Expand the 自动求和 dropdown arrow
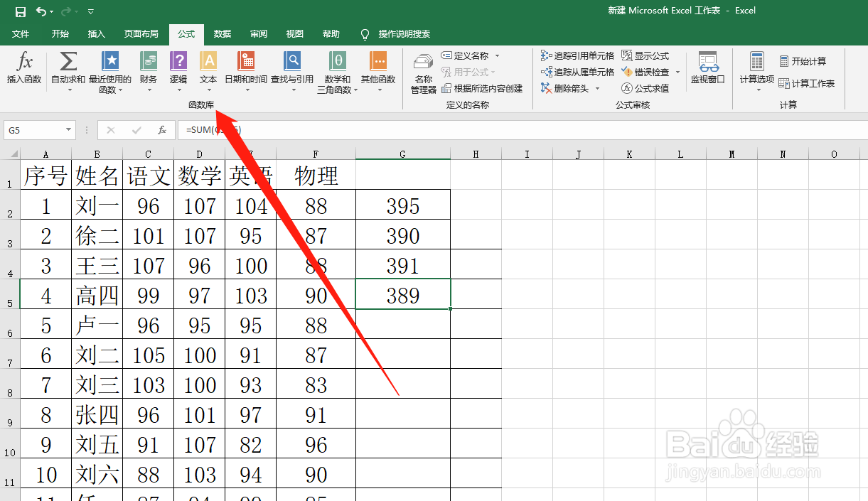This screenshot has height=501, width=868. click(68, 90)
